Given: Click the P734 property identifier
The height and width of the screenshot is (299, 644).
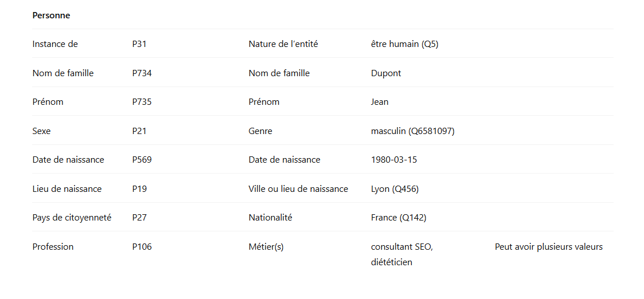Looking at the screenshot, I should click(142, 73).
